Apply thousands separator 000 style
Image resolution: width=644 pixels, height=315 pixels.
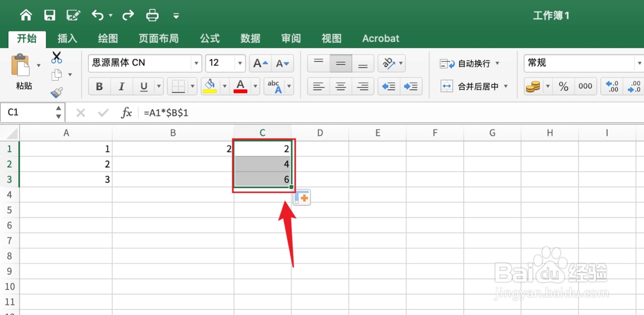[585, 86]
